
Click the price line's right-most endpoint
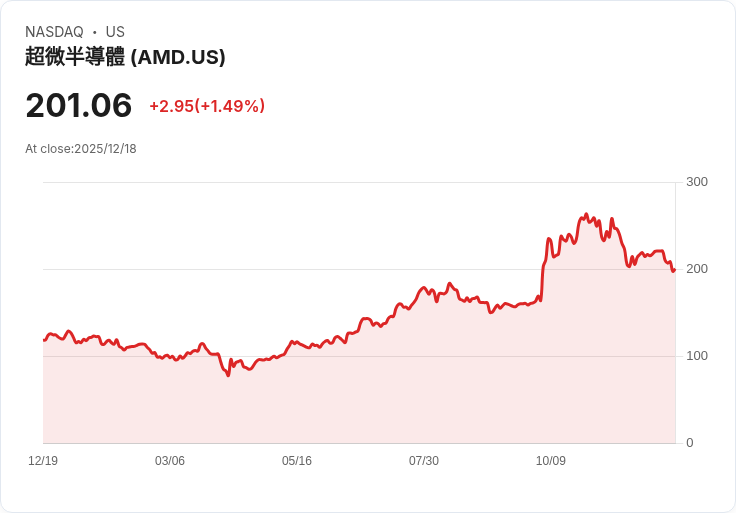[x=674, y=269]
